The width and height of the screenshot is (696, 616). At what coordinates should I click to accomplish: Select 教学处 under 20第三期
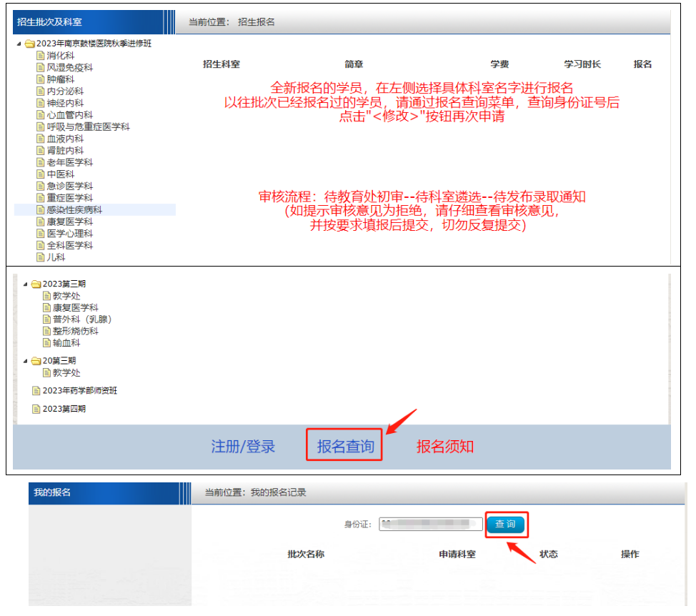point(66,373)
